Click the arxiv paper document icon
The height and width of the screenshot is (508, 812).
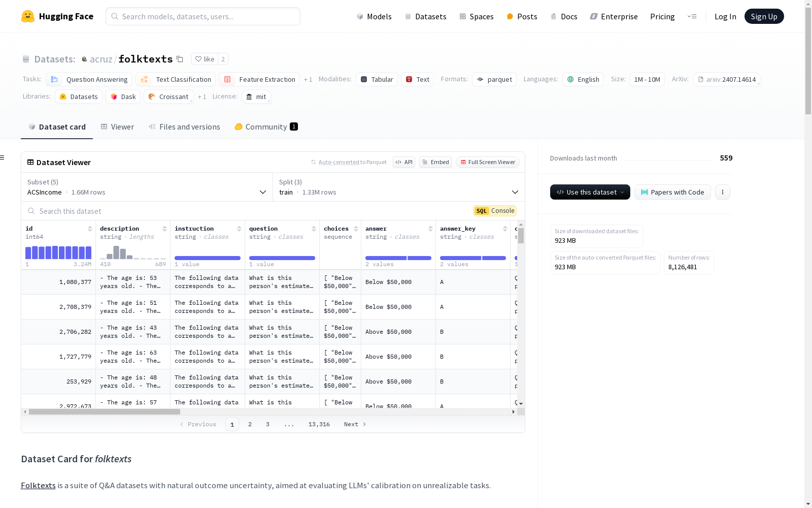700,79
